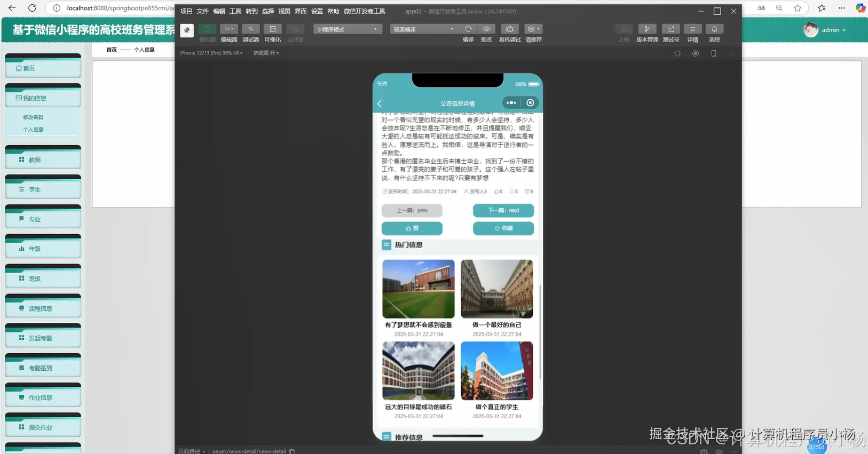Click the preview (预览) eye icon

click(x=486, y=29)
